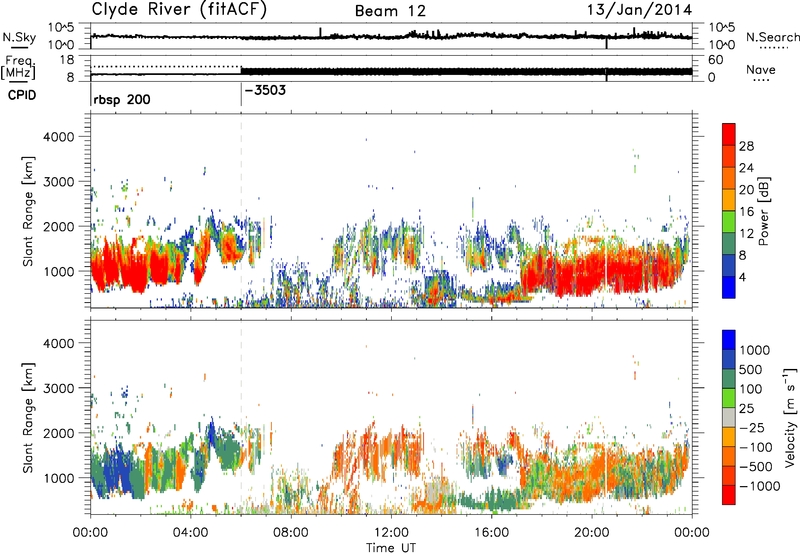Click the "20:00" time axis tick label
This screenshot has height=554, width=800.
(x=592, y=533)
